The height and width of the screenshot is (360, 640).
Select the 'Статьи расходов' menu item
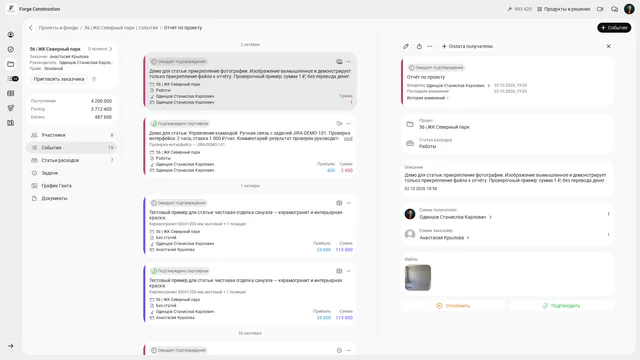pyautogui.click(x=72, y=160)
